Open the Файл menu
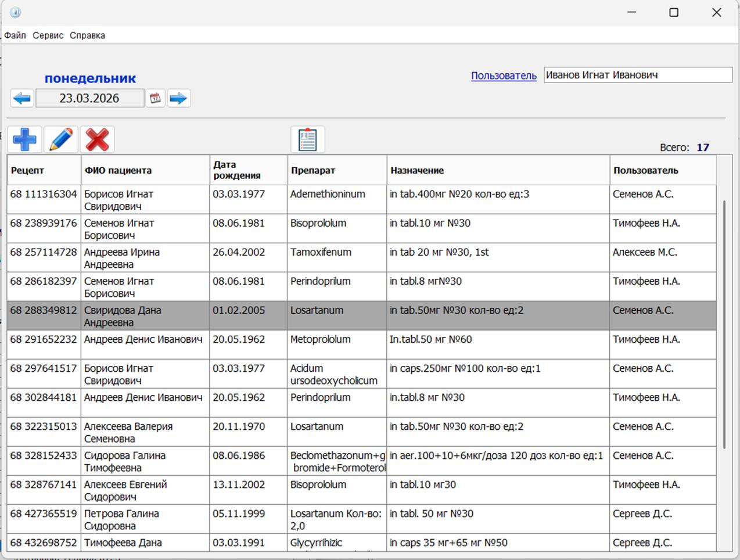 pyautogui.click(x=15, y=35)
